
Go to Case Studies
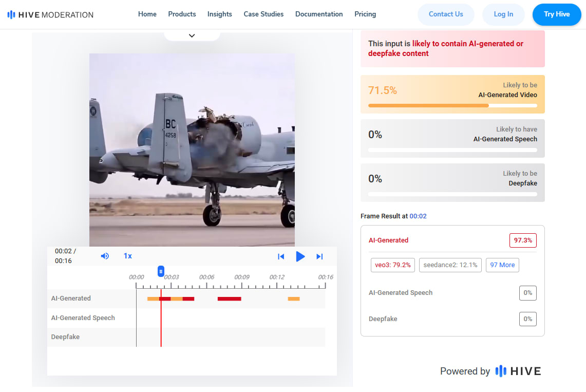tap(263, 14)
